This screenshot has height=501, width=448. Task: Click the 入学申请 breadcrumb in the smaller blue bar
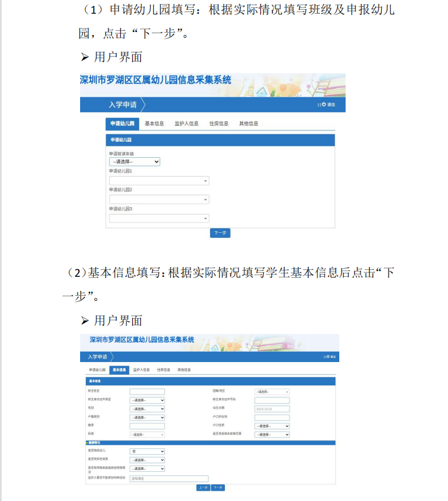click(97, 356)
